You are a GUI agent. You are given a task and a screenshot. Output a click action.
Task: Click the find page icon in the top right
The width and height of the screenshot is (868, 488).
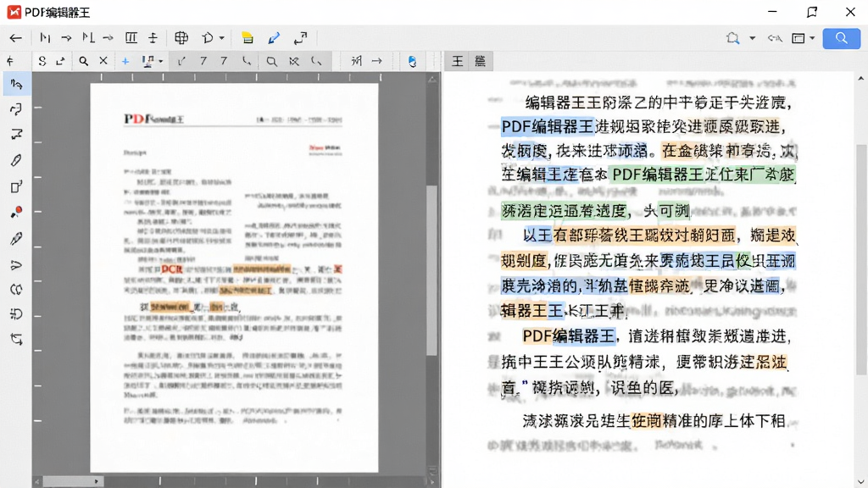coord(733,38)
